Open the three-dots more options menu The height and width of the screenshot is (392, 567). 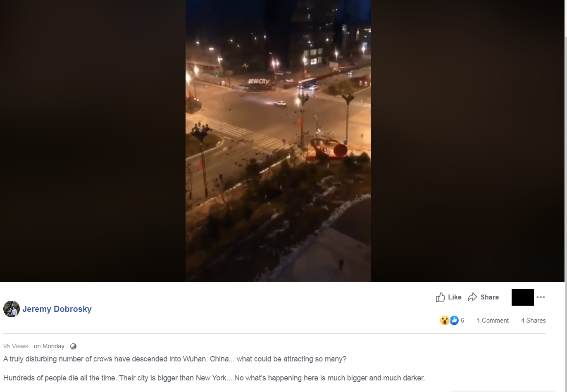coord(541,297)
